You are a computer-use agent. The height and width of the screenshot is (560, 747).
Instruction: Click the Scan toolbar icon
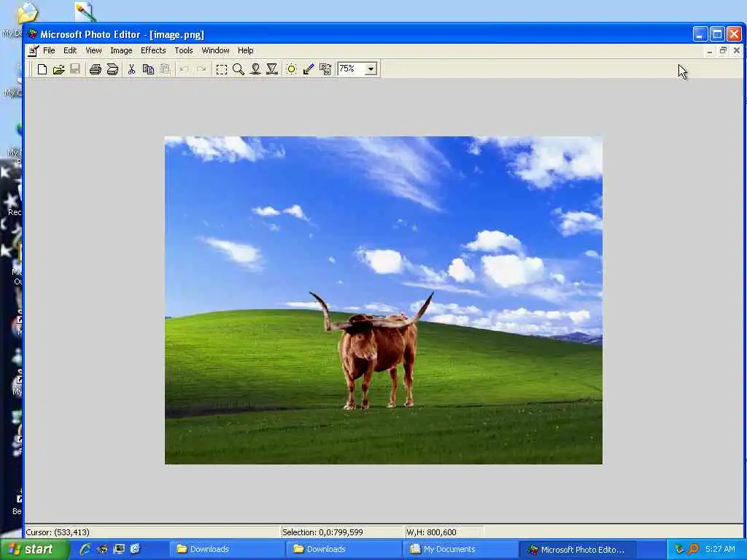112,69
